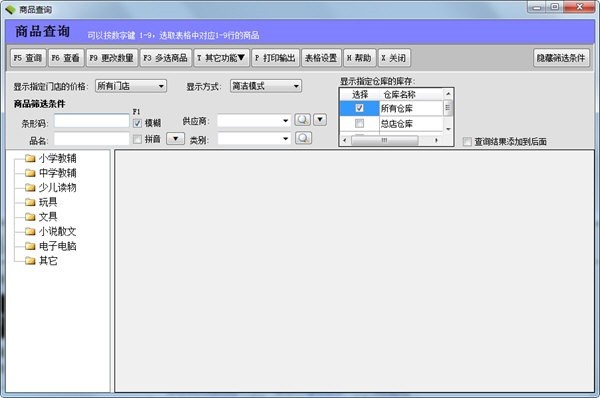Open the T 其它功能 menu
Viewport: 600px width, 398px height.
221,58
